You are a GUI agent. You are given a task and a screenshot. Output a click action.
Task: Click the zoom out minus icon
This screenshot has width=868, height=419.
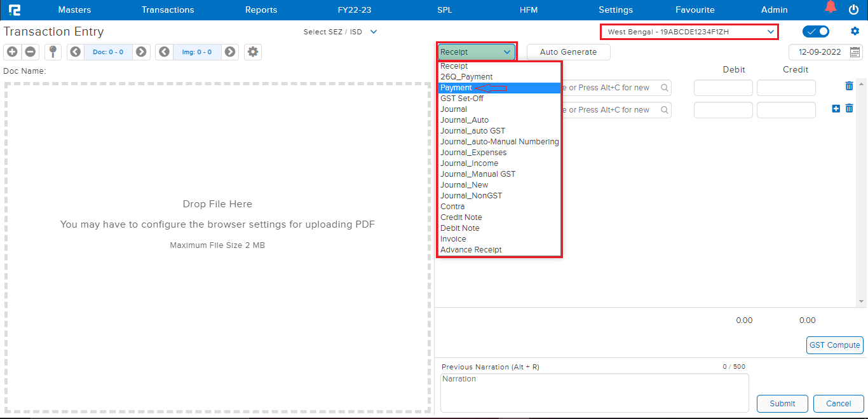(30, 52)
